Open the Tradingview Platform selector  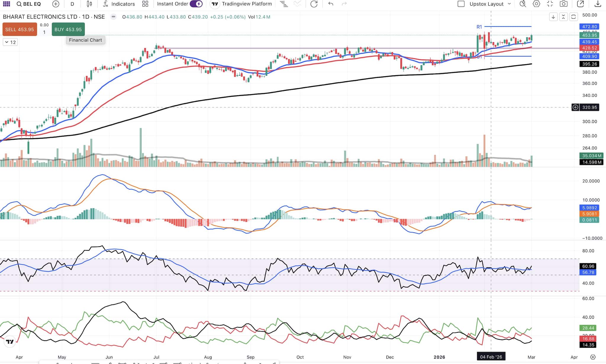[242, 4]
